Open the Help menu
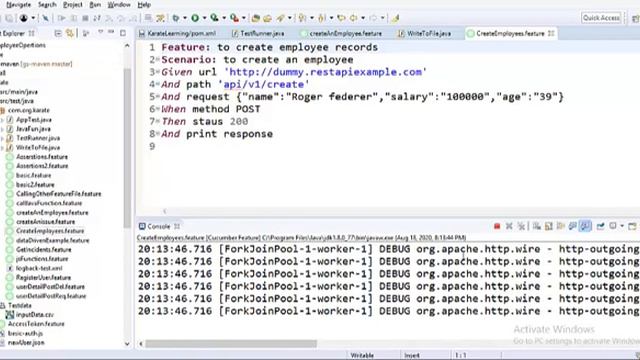 pyautogui.click(x=144, y=4)
